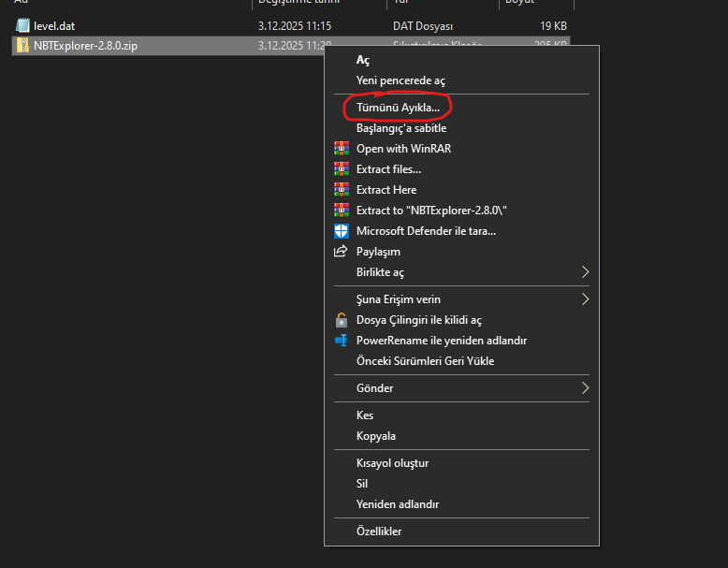728x568 pixels.
Task: Select Tümünü Ayıkla... from the context menu
Action: pos(398,108)
